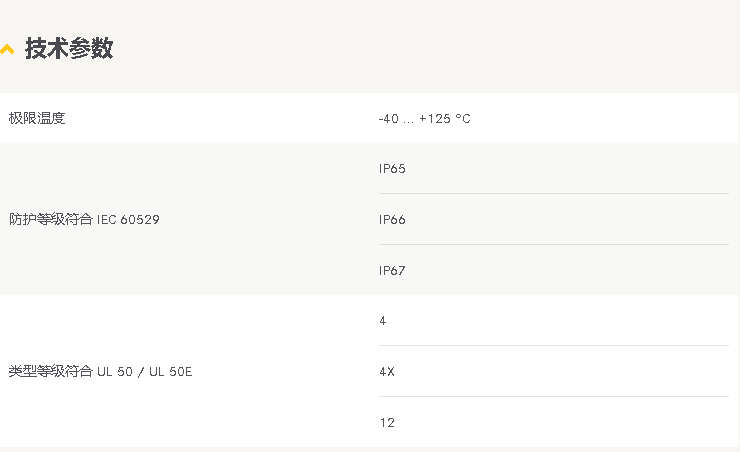Viewport: 740px width, 452px height.
Task: Click the +125 upper temperature value
Action: click(435, 119)
